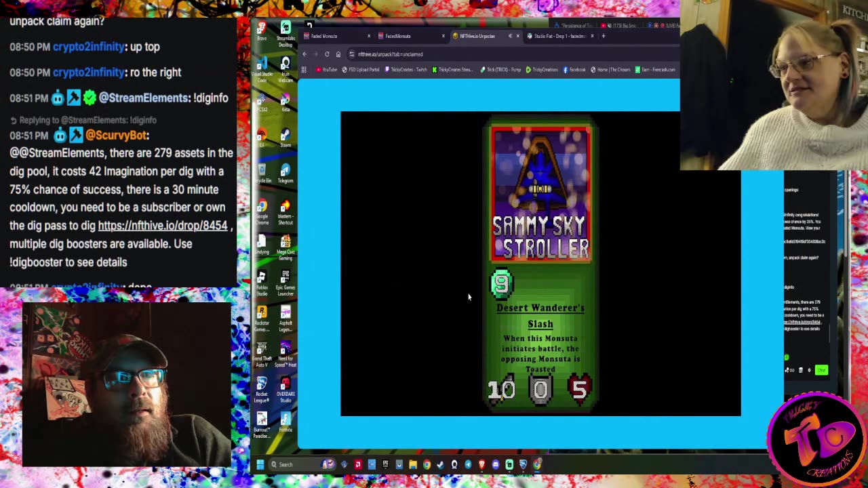This screenshot has height=488, width=868.
Task: Open the Need for Speed Heat icon
Action: click(x=285, y=354)
